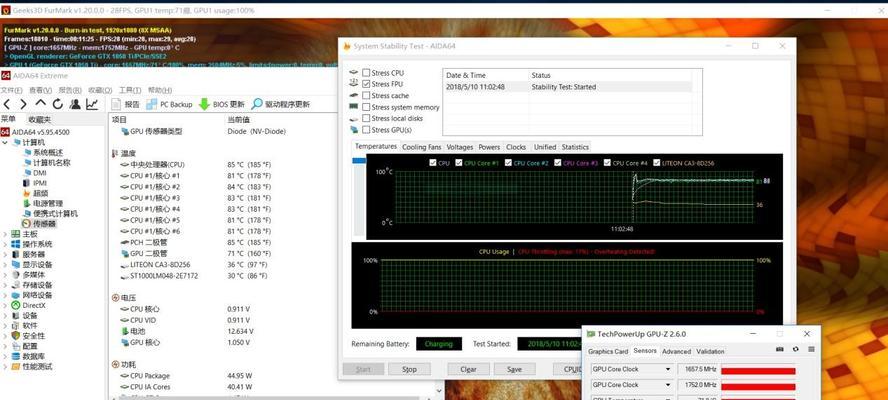Expand the 操作系统 node
The width and height of the screenshot is (888, 400).
(x=5, y=244)
